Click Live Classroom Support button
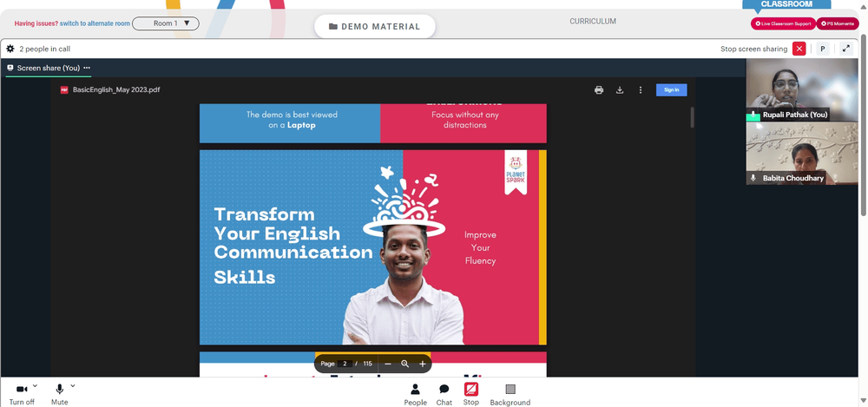Screen dimensions: 868x407 click(783, 23)
